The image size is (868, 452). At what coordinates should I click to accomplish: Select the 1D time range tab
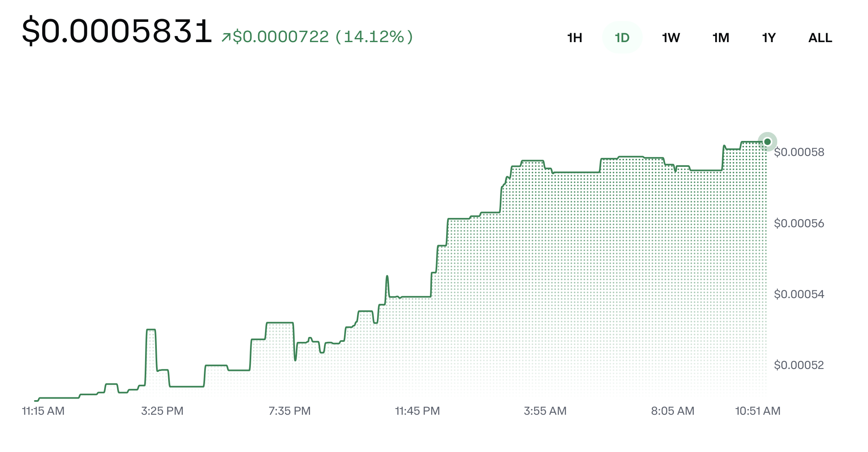[x=622, y=38]
